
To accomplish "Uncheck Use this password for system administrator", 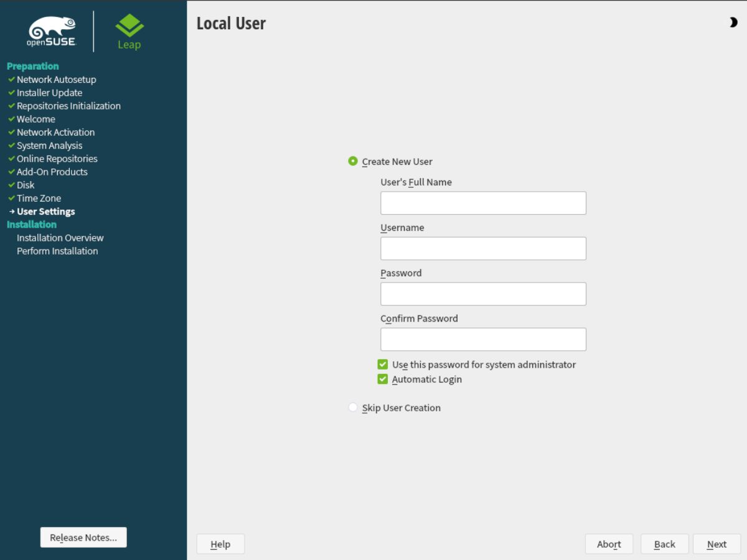I will pyautogui.click(x=382, y=364).
